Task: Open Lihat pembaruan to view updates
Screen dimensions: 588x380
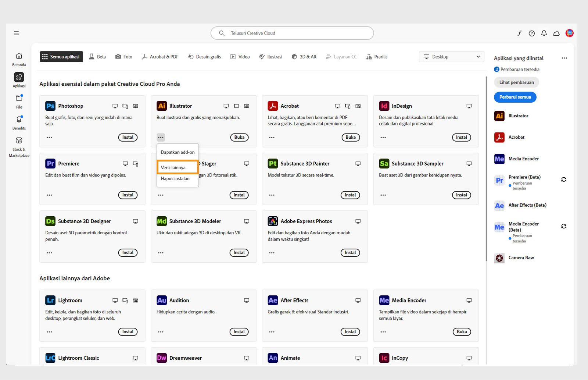Action: pyautogui.click(x=516, y=82)
